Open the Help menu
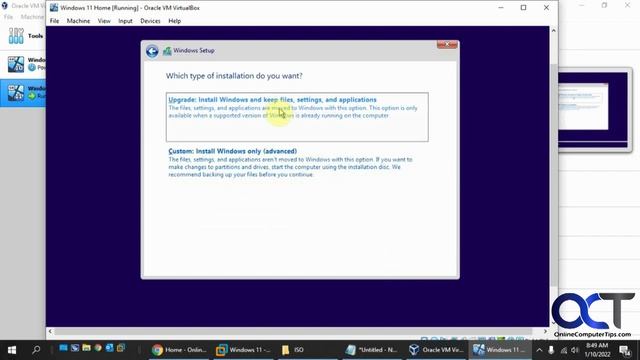The image size is (640, 360). (x=174, y=21)
